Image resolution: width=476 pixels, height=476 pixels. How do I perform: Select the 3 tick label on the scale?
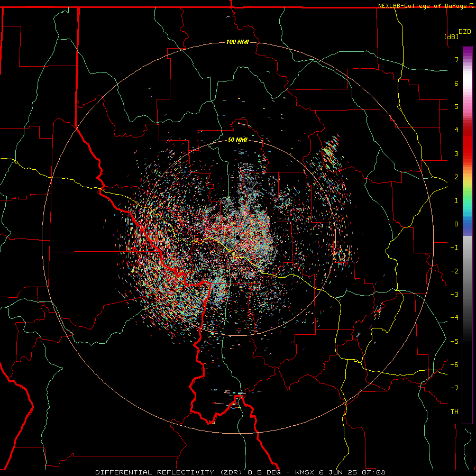tap(456, 153)
